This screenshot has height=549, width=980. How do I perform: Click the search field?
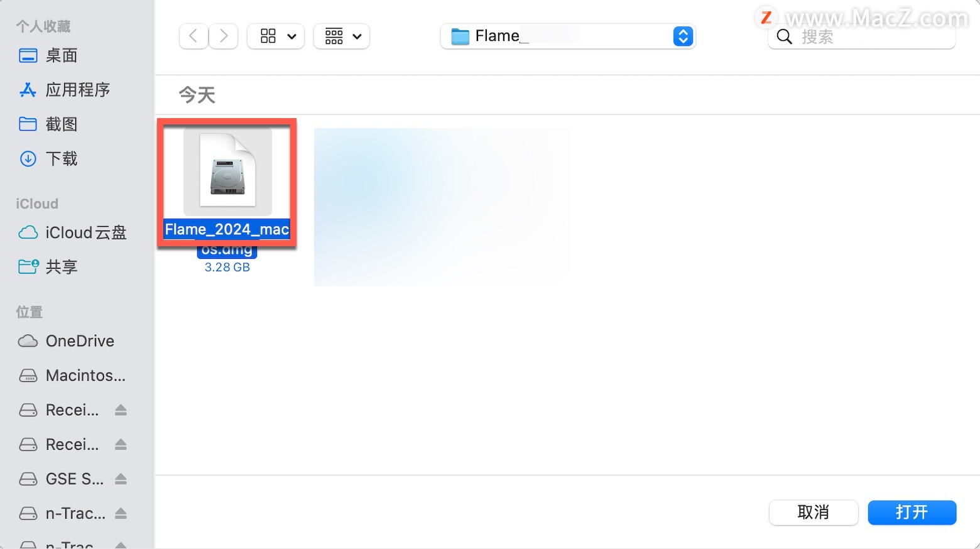pyautogui.click(x=861, y=37)
